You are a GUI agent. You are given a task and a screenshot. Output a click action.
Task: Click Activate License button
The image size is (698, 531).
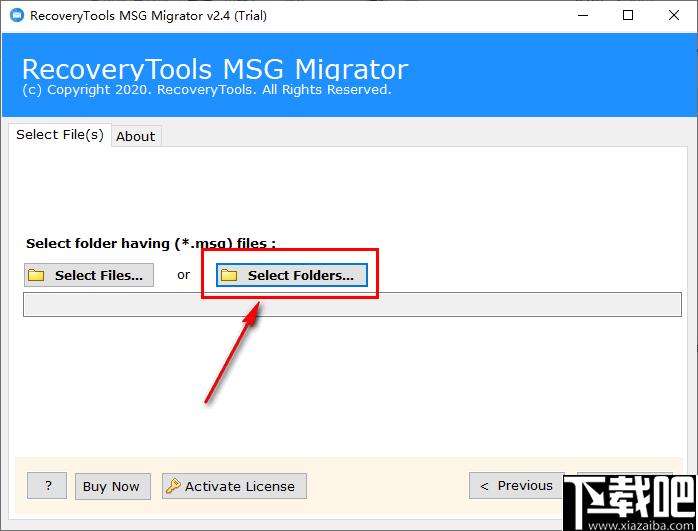pos(234,486)
